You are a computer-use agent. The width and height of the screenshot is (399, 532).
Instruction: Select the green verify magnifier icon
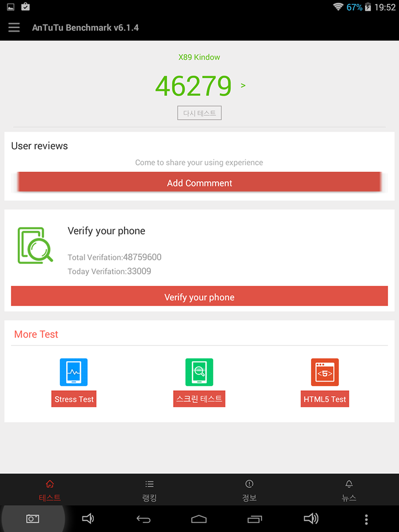click(x=35, y=245)
